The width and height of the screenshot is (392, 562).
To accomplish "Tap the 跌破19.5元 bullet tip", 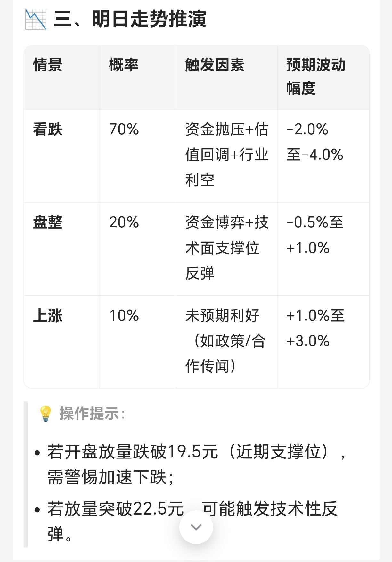I will 196,465.
